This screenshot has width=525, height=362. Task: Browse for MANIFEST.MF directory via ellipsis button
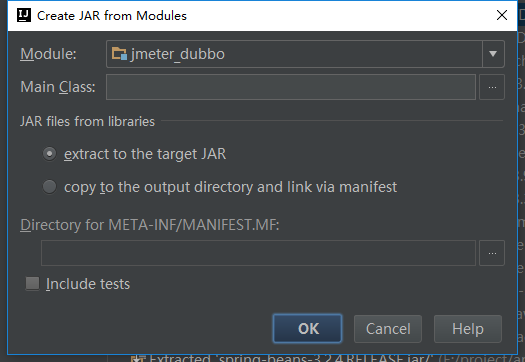pyautogui.click(x=492, y=253)
